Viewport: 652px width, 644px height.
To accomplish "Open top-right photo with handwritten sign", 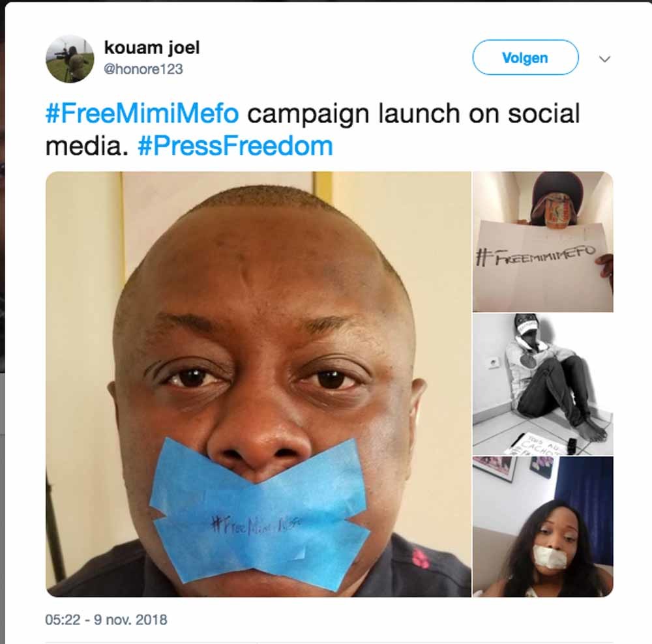I will tap(542, 241).
